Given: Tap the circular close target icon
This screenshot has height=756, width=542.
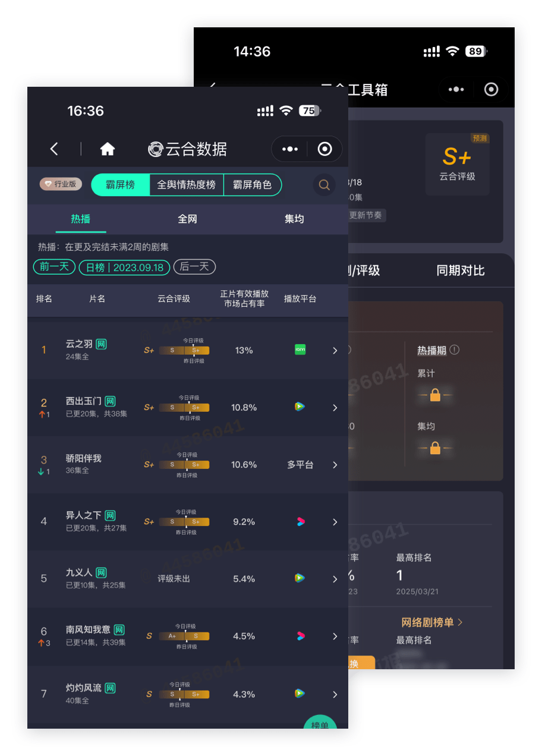Looking at the screenshot, I should [x=324, y=149].
